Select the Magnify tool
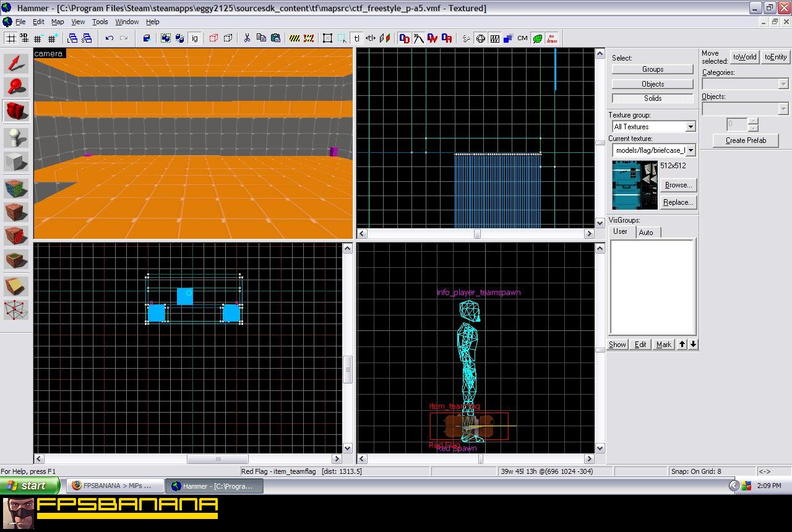The height and width of the screenshot is (532, 792). click(x=16, y=87)
